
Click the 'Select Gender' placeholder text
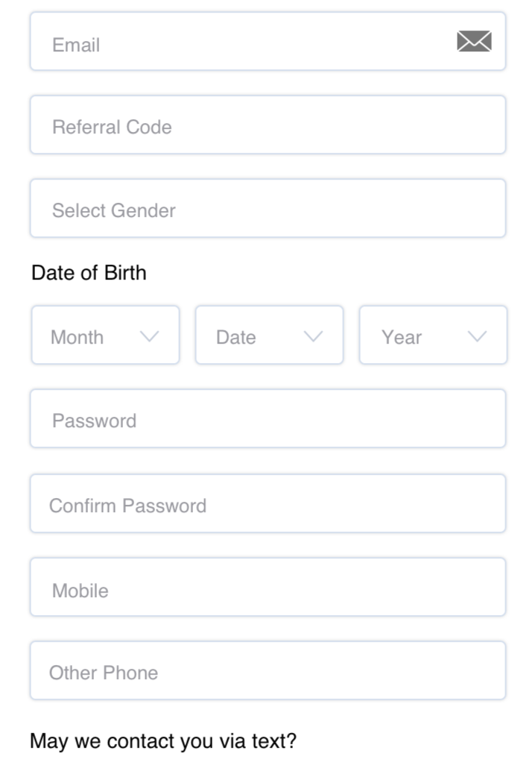point(114,210)
